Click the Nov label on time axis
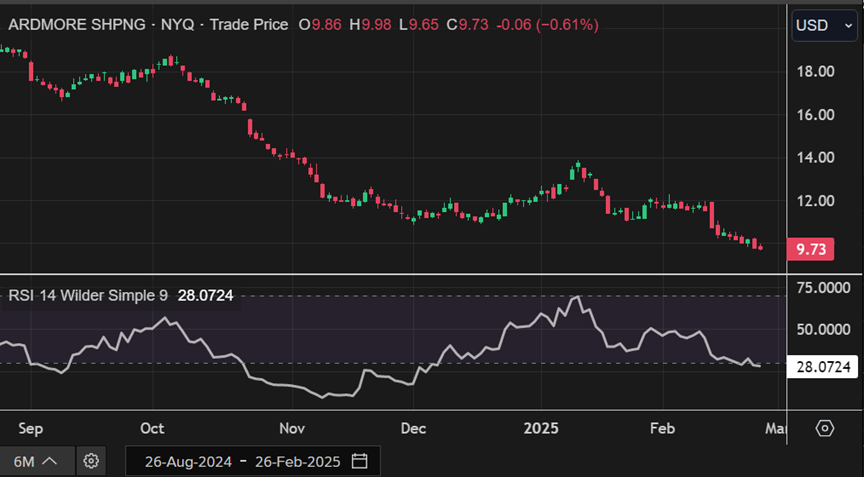 (292, 428)
